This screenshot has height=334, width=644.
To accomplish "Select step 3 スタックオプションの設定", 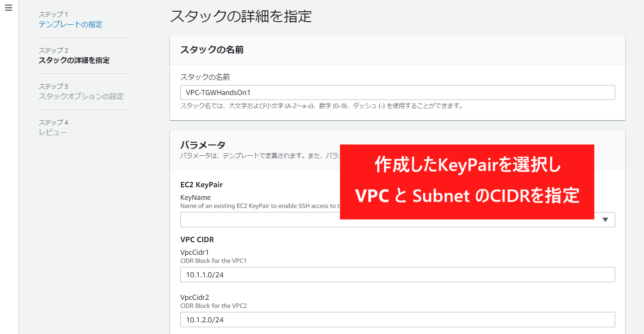I will [x=81, y=96].
